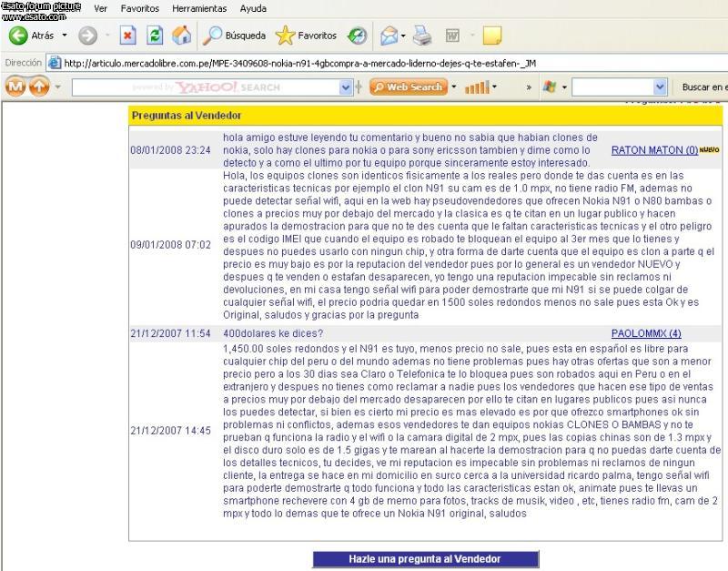The width and height of the screenshot is (728, 571).
Task: Expand the Windows flag icon dropdown
Action: click(564, 87)
